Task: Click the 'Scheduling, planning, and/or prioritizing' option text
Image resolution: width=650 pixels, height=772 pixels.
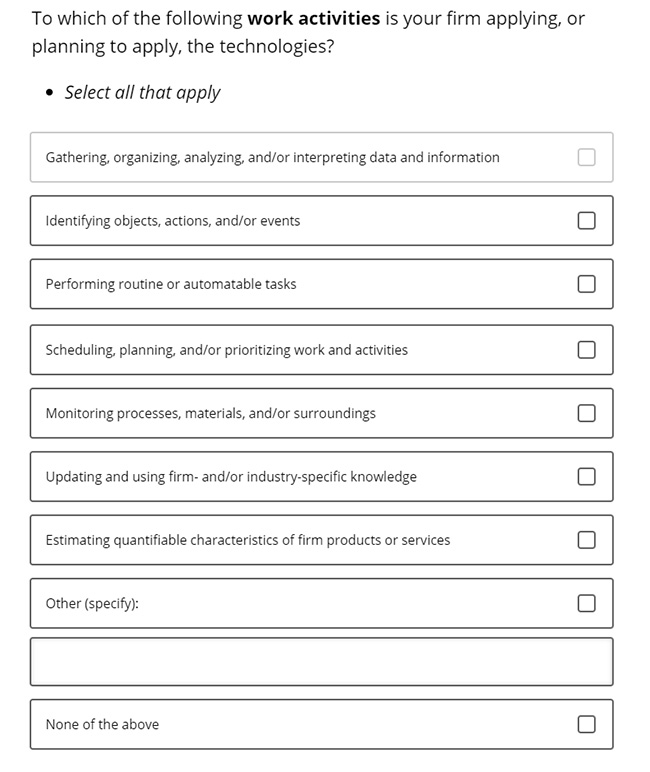Action: coord(227,350)
